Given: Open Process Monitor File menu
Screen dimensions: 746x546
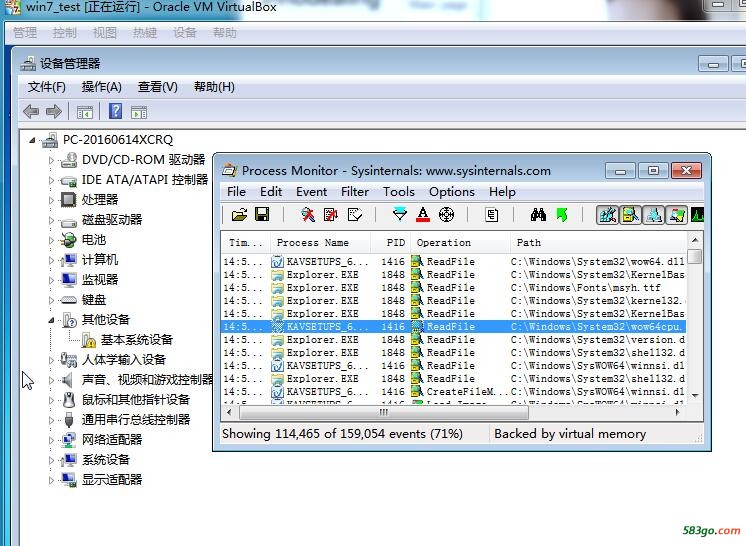Looking at the screenshot, I should coord(236,192).
